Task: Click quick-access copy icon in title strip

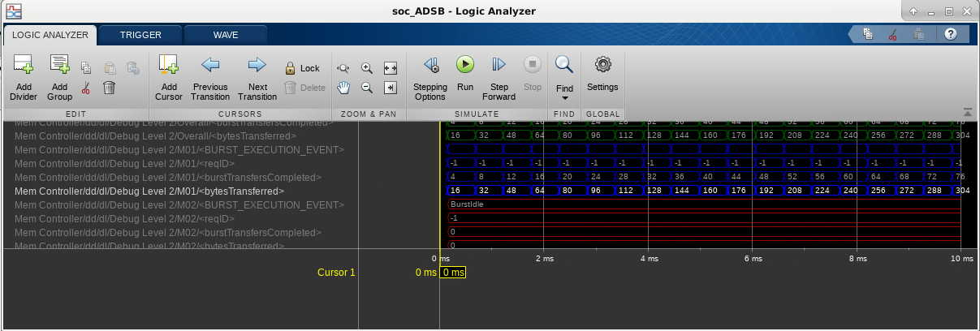Action: pos(868,34)
